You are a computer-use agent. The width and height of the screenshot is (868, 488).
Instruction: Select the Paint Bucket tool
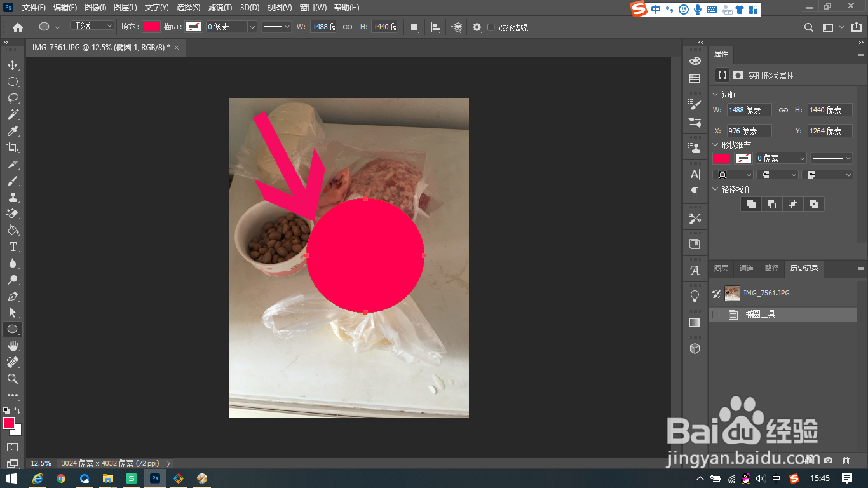(x=12, y=230)
